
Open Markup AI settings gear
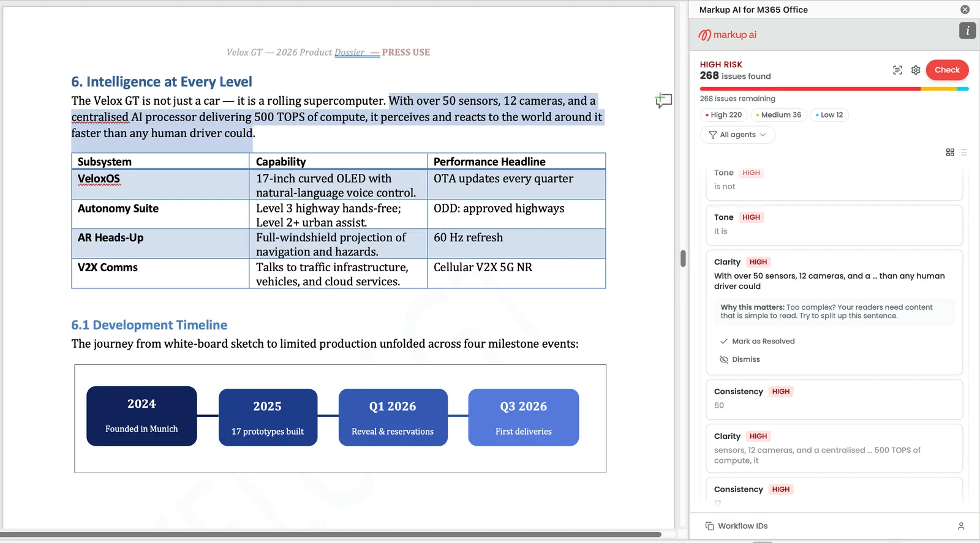click(x=916, y=70)
